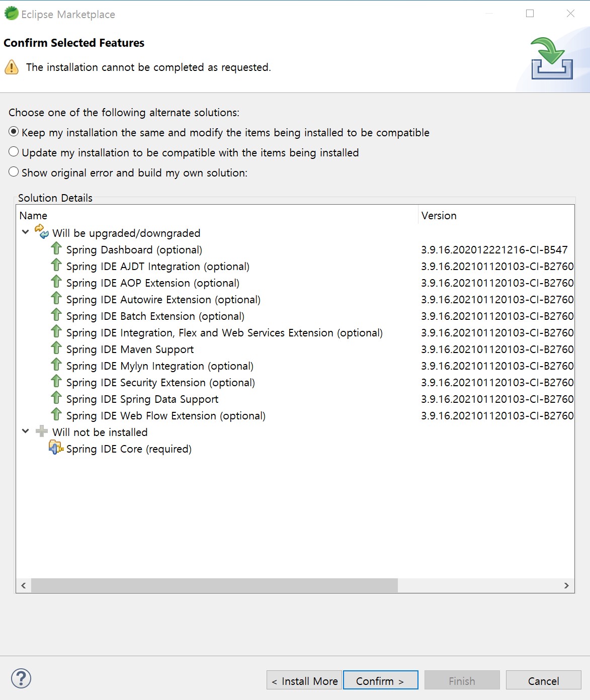The height and width of the screenshot is (700, 590).
Task: Select the Spring IDE Web Flow Extension (optional) row
Action: click(x=166, y=416)
